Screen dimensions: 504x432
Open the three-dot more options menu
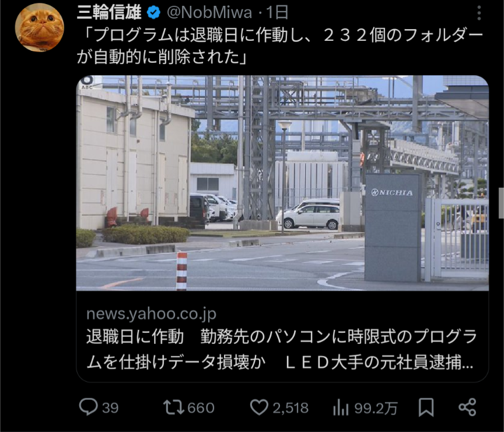(479, 13)
